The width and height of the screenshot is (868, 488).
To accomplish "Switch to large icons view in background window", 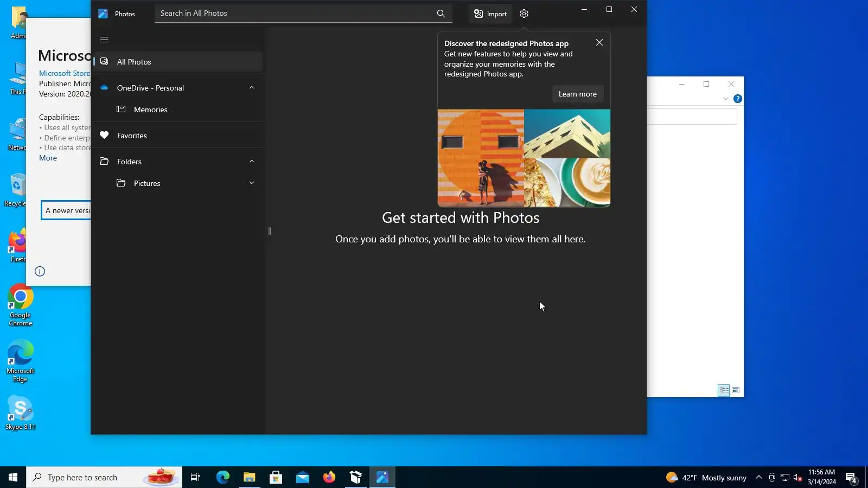I will (x=736, y=390).
